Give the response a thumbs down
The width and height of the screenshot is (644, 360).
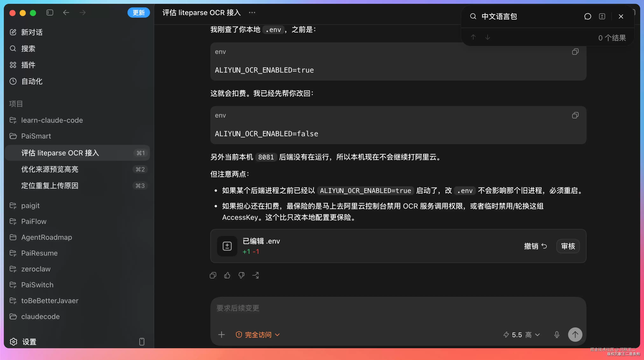click(241, 275)
